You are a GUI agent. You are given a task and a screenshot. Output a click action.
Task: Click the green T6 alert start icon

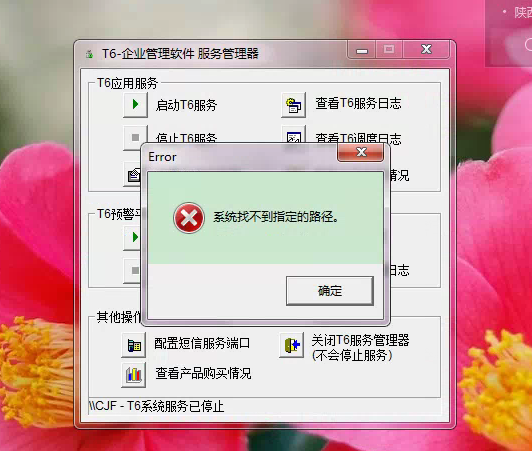click(133, 237)
